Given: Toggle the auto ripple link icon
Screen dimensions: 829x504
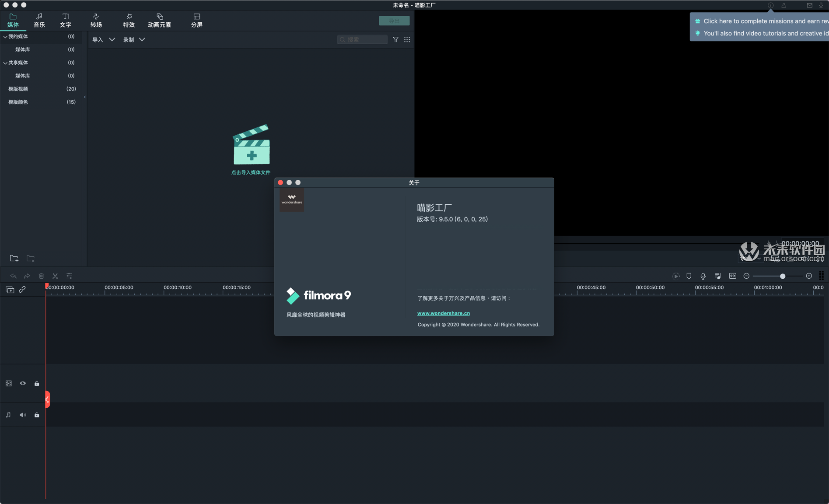Looking at the screenshot, I should pos(22,290).
